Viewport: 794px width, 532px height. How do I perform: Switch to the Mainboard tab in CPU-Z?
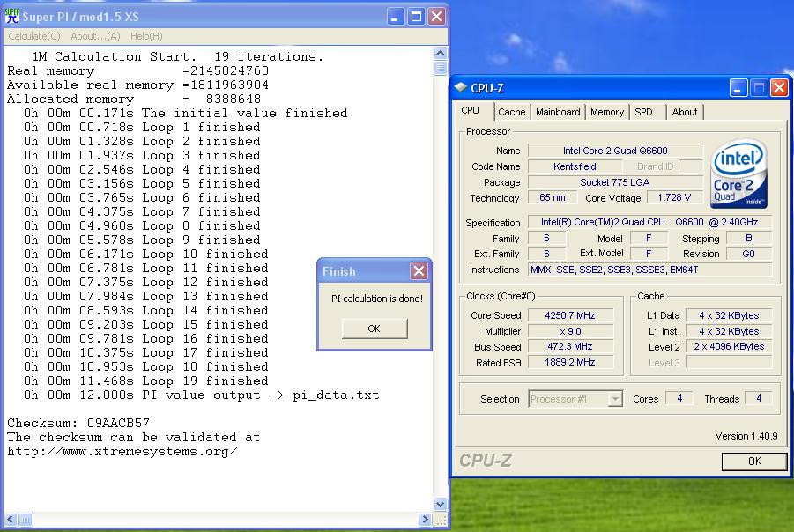[558, 112]
